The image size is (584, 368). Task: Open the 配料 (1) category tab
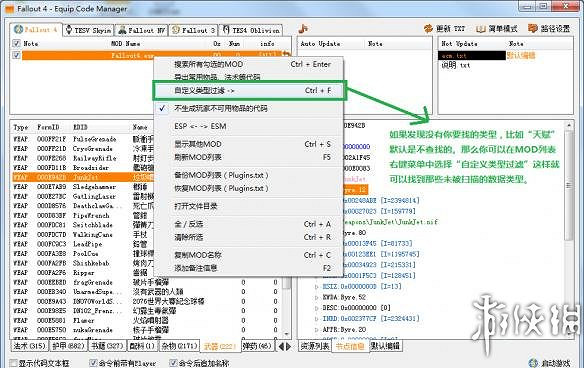click(x=142, y=346)
